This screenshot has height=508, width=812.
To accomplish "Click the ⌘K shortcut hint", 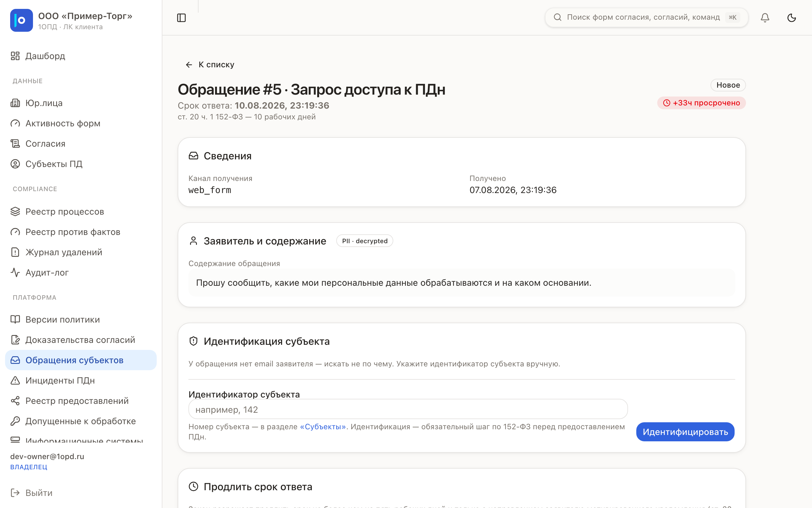I will point(732,17).
